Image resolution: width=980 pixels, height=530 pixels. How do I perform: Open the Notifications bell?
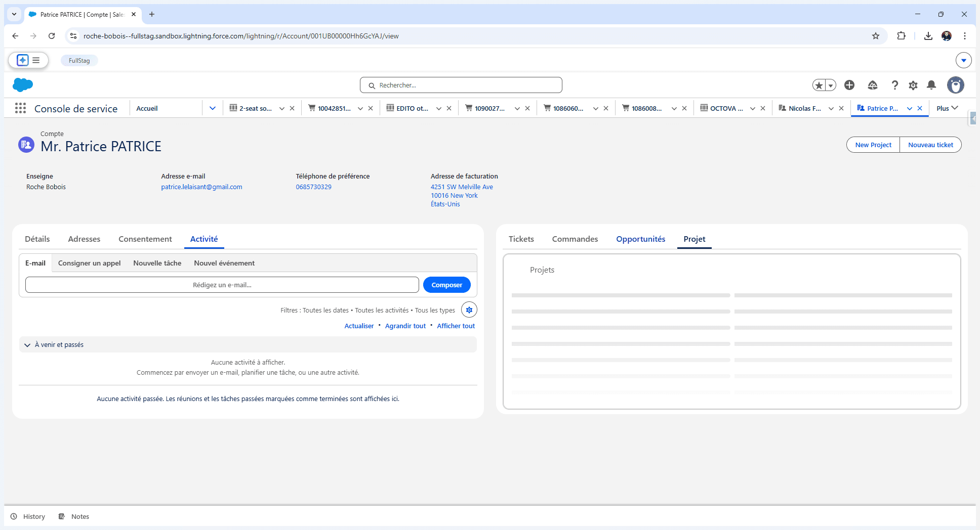(x=931, y=85)
